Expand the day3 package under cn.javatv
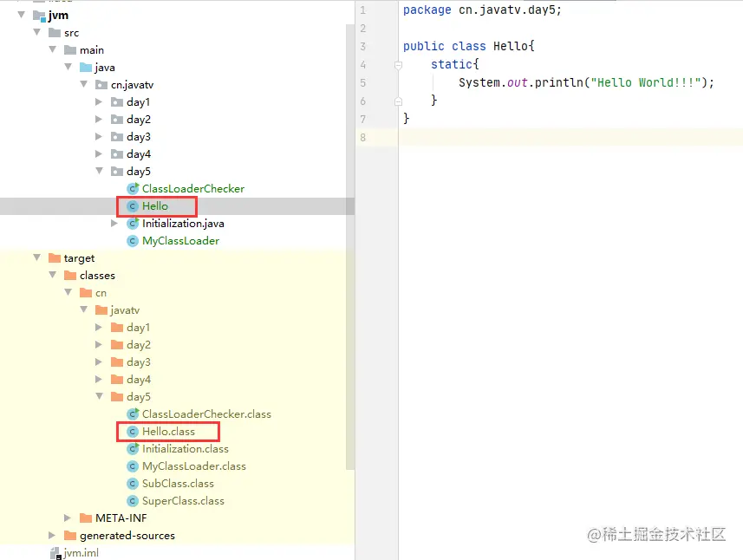743x560 pixels. 99,136
